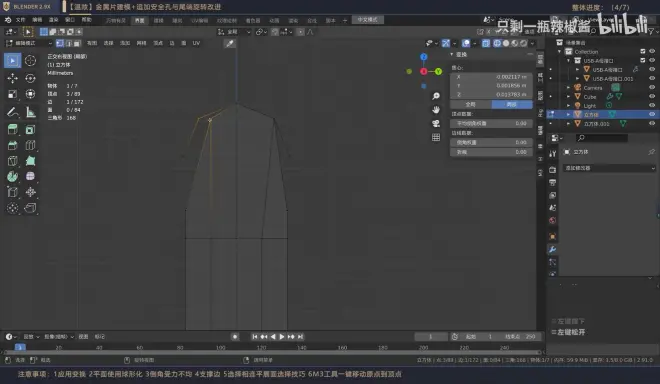Open the UV menu in header
660x384 pixels.
[196, 43]
